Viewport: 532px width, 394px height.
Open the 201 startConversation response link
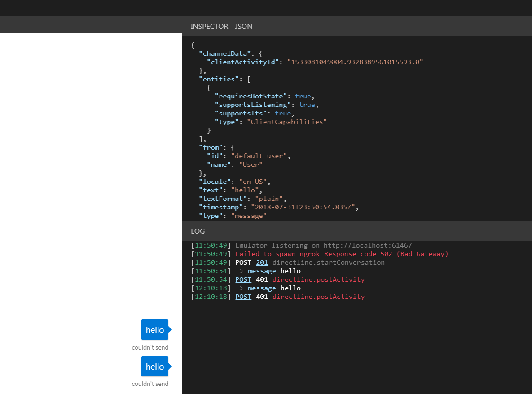(262, 262)
